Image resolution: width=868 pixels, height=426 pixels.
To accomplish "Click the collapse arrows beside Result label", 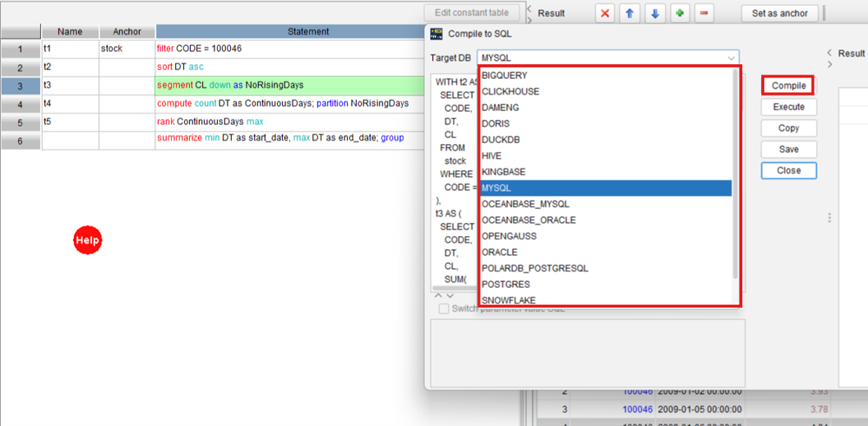I will pos(529,14).
